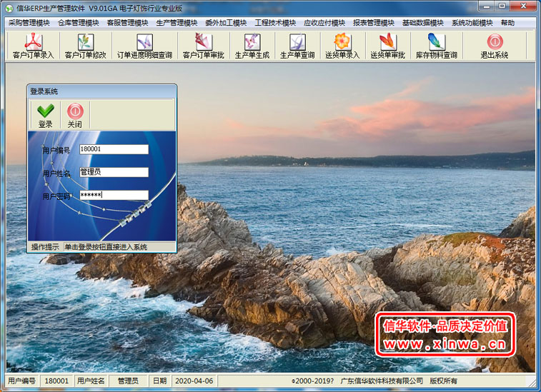The height and width of the screenshot is (392, 541).
Task: Click the green checkmark 登录 button
Action: pyautogui.click(x=46, y=116)
